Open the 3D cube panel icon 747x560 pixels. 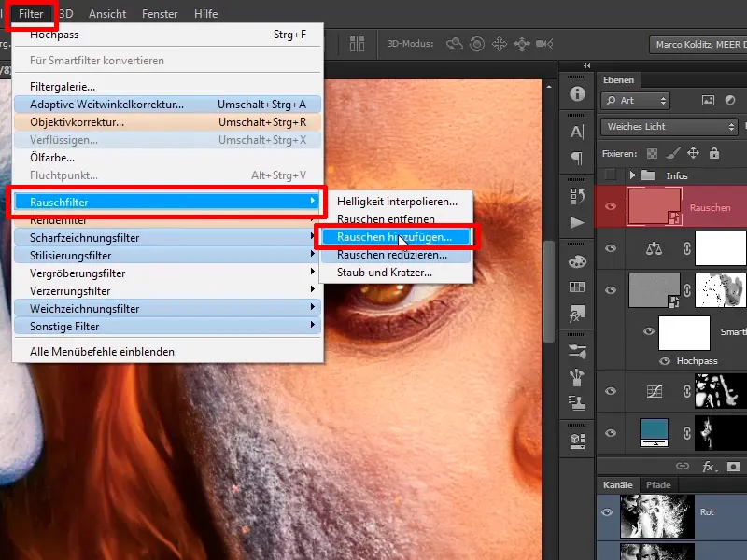pyautogui.click(x=577, y=440)
